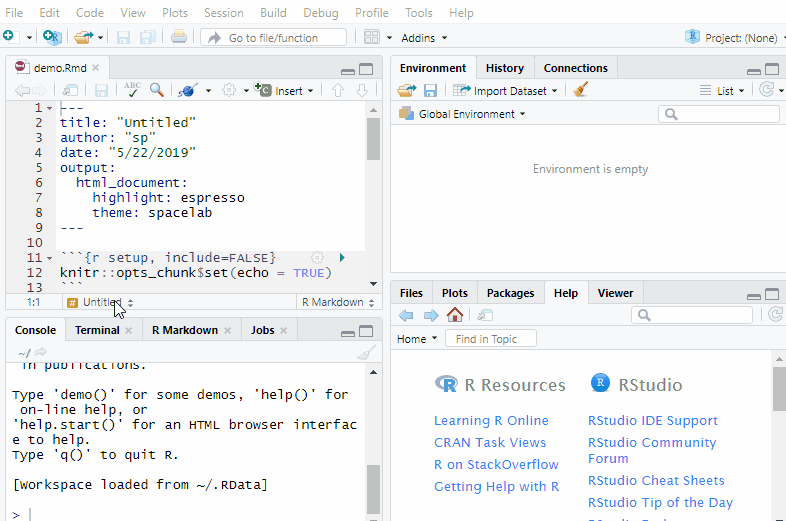Click the Print current file icon

(x=179, y=37)
